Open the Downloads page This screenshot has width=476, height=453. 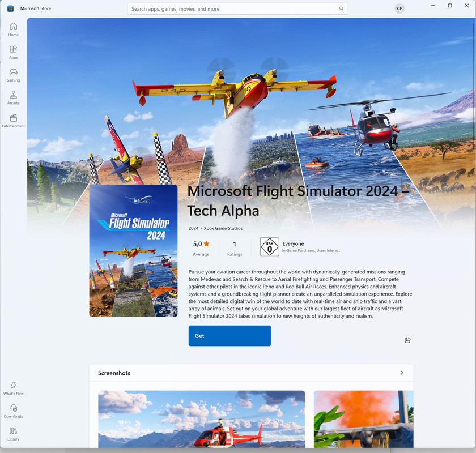pyautogui.click(x=14, y=411)
